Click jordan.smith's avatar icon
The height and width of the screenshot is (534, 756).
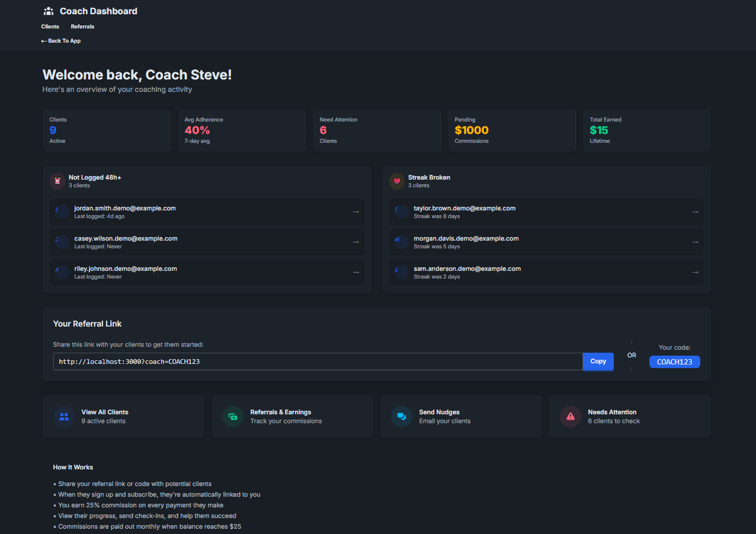click(62, 212)
